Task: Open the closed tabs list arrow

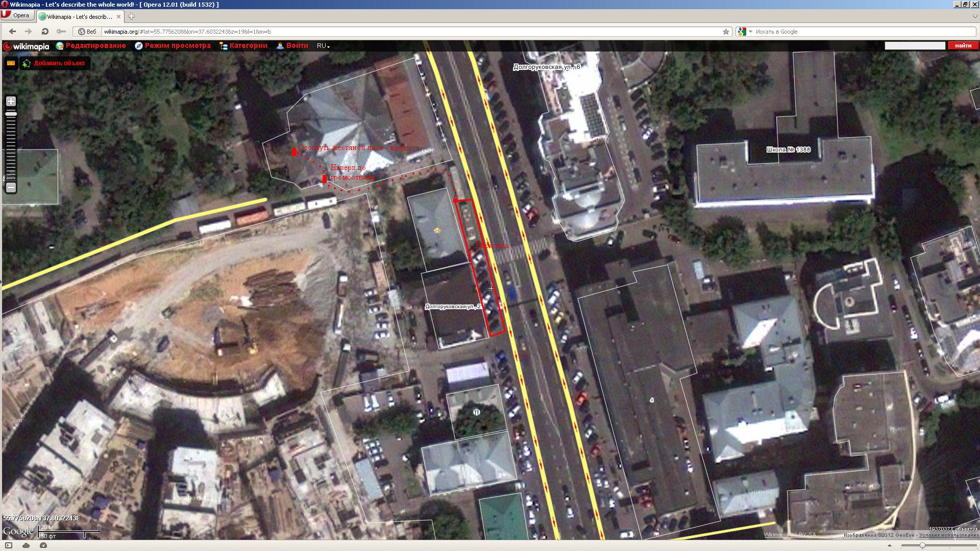Action: point(974,16)
